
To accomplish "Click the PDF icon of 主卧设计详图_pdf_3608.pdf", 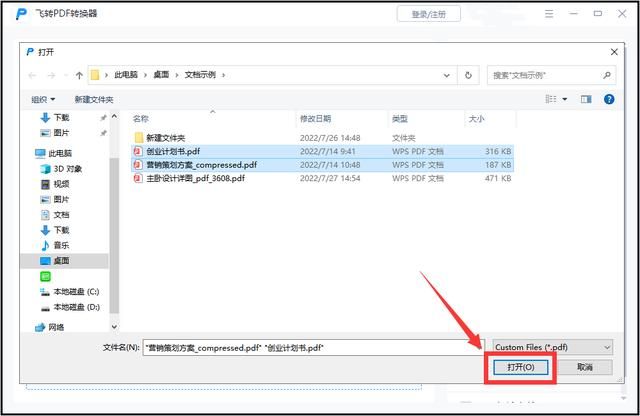I will [138, 178].
